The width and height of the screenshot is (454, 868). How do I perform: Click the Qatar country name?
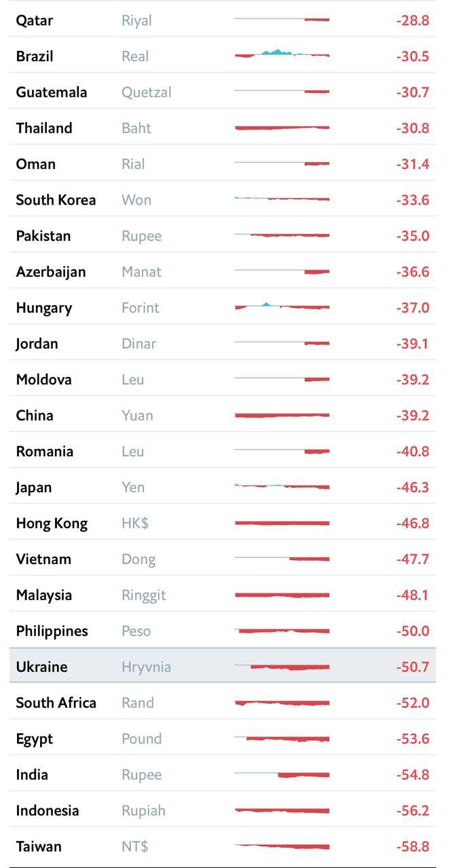pos(35,20)
